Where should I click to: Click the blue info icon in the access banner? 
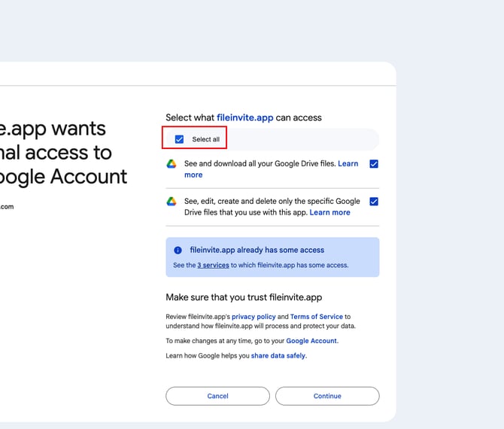point(178,250)
